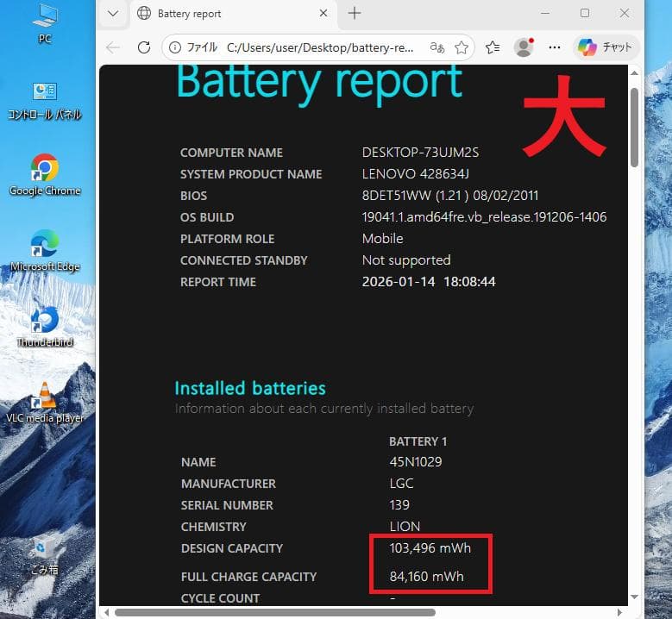Click the browser back arrow
Screen dimensions: 672x619
coord(113,47)
